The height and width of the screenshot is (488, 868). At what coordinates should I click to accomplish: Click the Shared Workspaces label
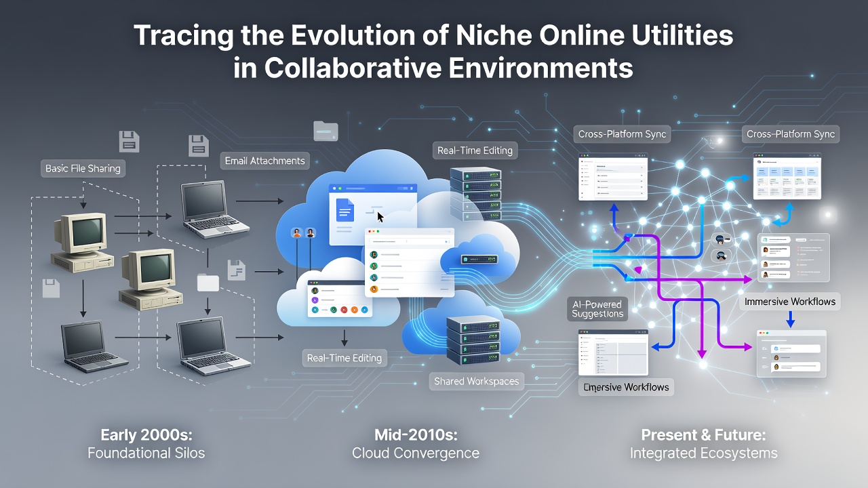pos(477,382)
